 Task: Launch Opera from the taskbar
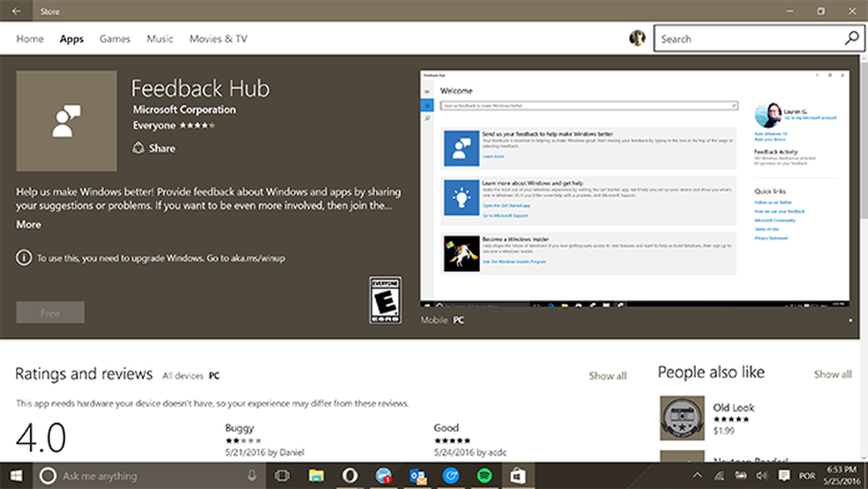350,476
